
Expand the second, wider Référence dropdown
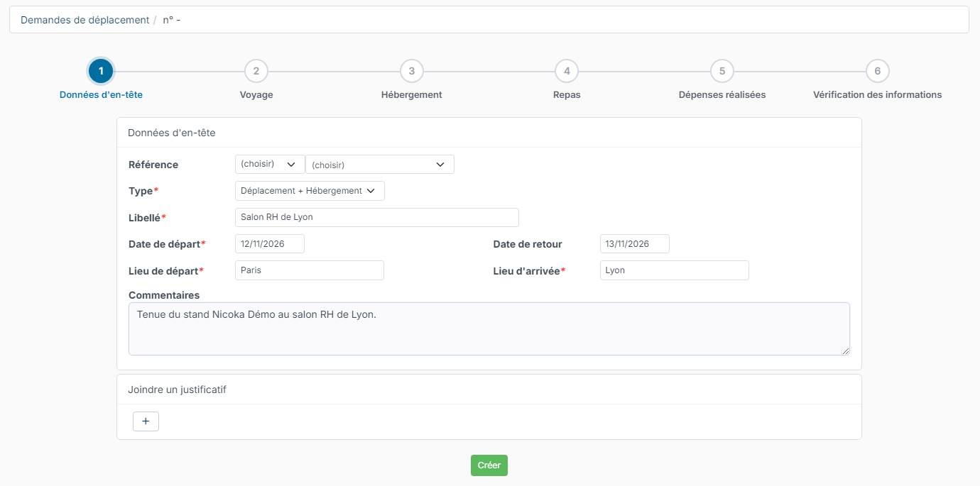[x=380, y=165]
